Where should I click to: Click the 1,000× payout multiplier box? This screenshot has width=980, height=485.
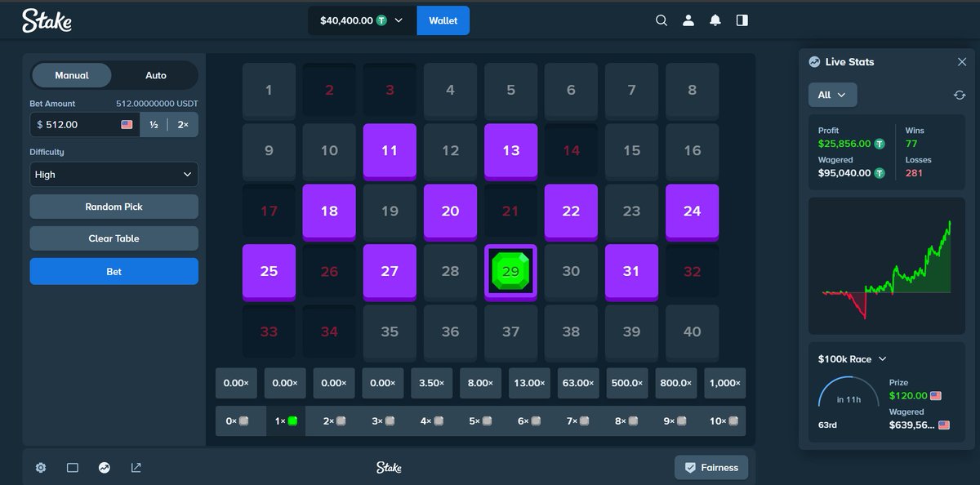[724, 383]
